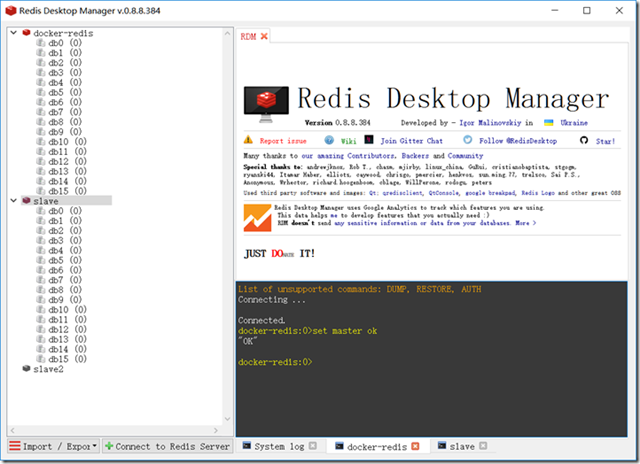
Task: Open the Igor Malinovskiy developer link
Action: point(490,122)
